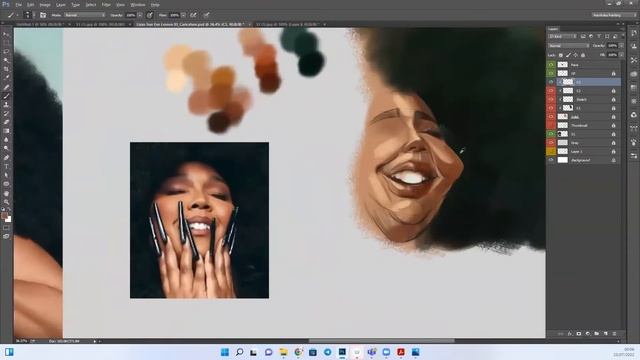Image resolution: width=640 pixels, height=360 pixels.
Task: Open the layer blend mode dropdown
Action: pos(569,45)
